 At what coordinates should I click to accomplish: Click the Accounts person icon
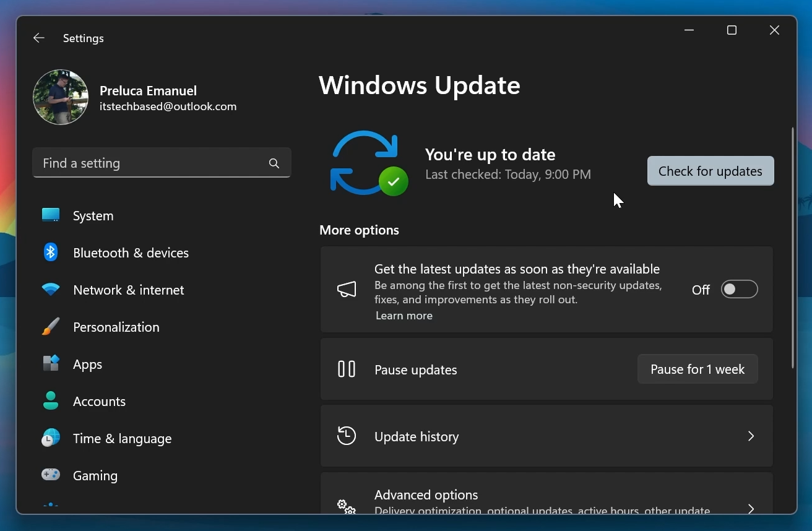click(51, 401)
